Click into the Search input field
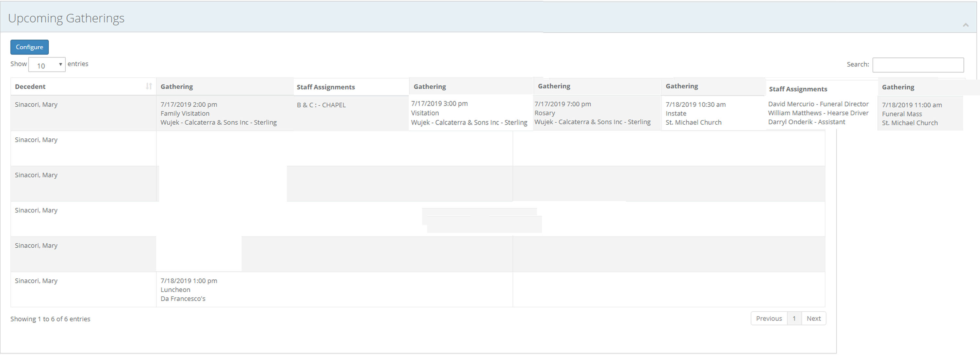 918,65
